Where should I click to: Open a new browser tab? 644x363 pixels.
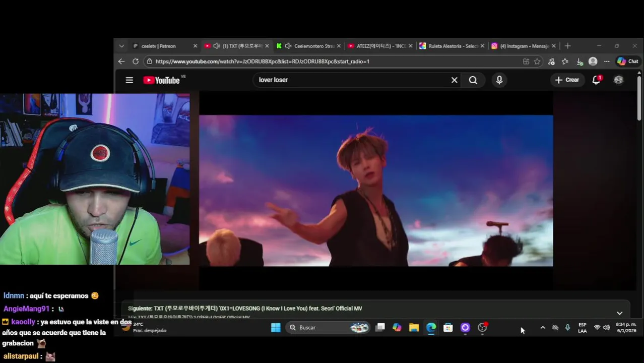(x=567, y=46)
